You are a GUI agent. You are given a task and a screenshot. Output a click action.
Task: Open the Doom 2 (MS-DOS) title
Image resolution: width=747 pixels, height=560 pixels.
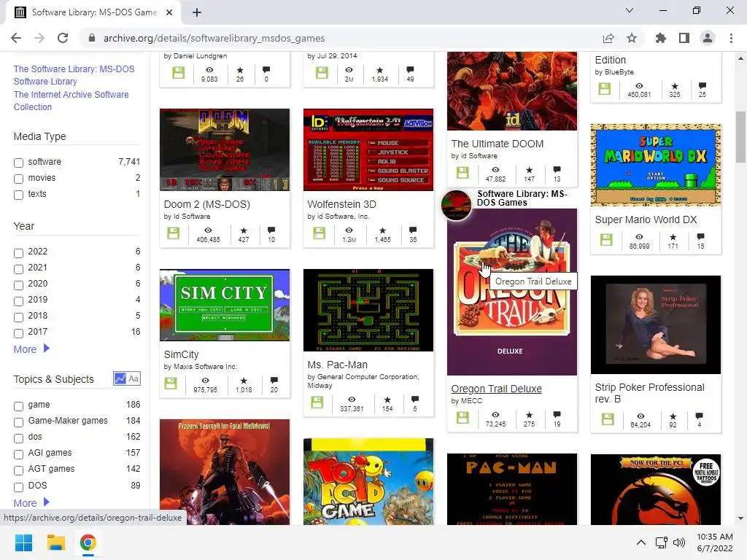(x=206, y=204)
